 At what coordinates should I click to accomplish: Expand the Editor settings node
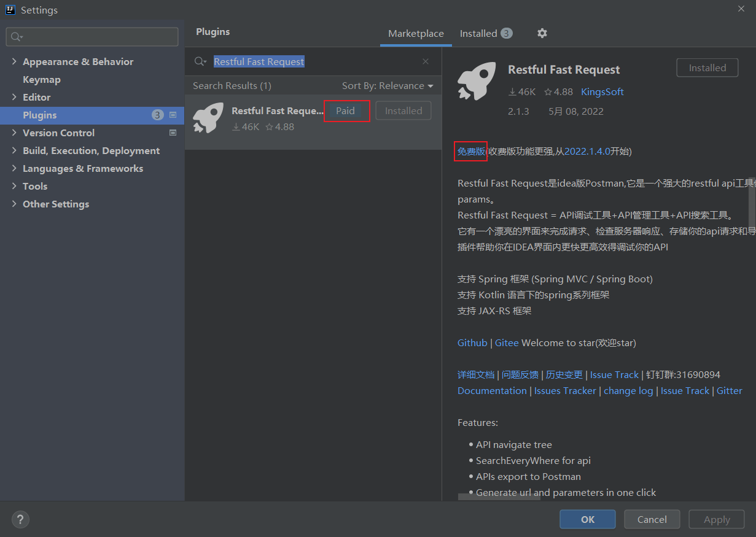14,97
